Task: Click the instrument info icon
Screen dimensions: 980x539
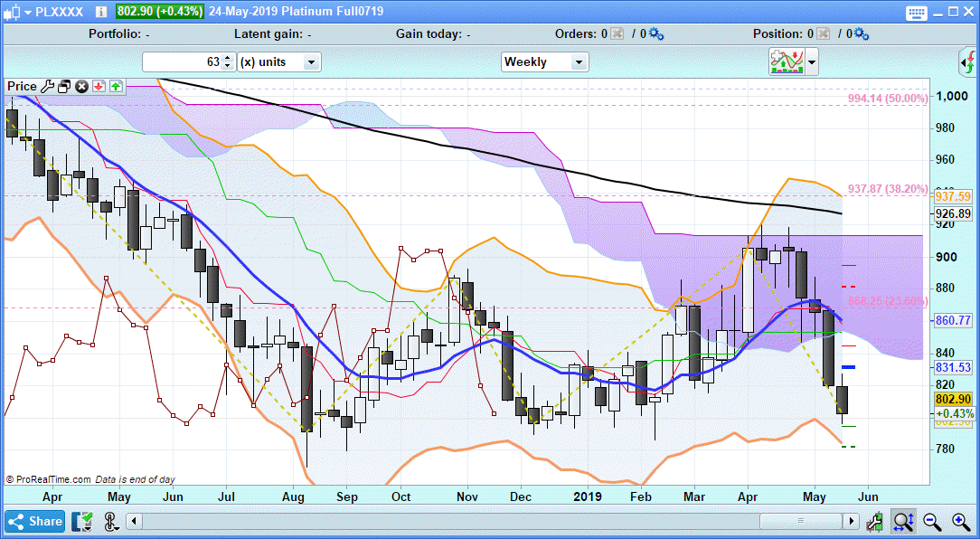Action: pyautogui.click(x=102, y=11)
